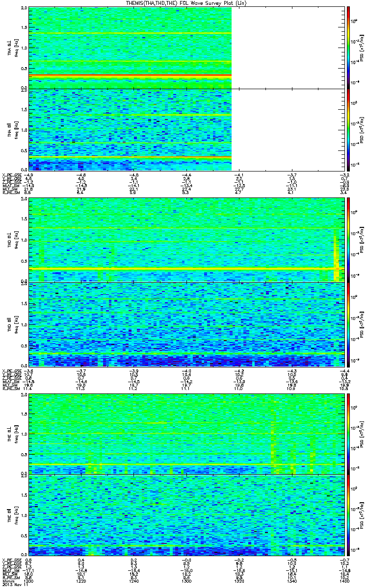
Task: Click the THD B-parallel spectrogram panel
Action: click(186, 324)
